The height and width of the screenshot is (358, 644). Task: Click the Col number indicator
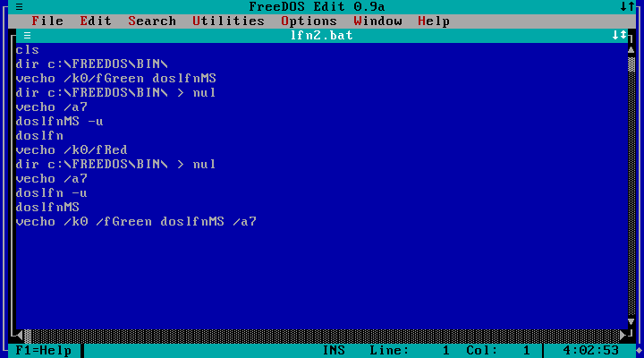pyautogui.click(x=498, y=351)
